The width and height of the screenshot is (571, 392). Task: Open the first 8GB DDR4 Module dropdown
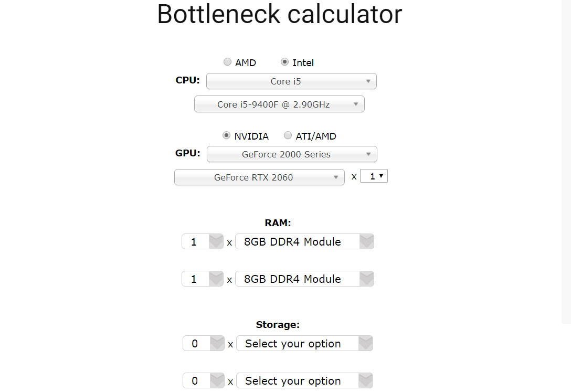pyautogui.click(x=304, y=242)
